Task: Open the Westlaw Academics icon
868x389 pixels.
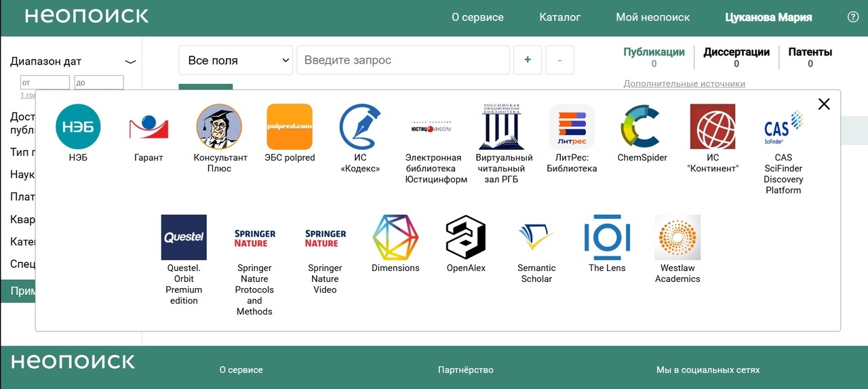Action: click(x=677, y=237)
